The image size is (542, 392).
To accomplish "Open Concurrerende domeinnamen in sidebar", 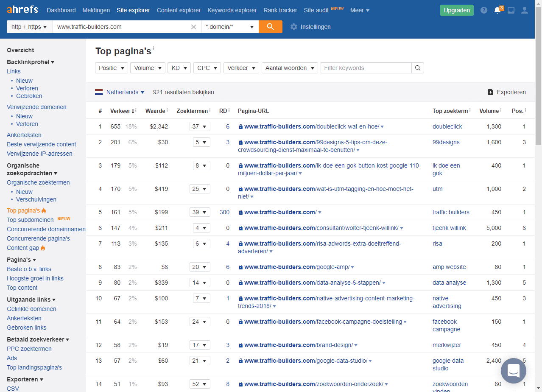I will [46, 229].
